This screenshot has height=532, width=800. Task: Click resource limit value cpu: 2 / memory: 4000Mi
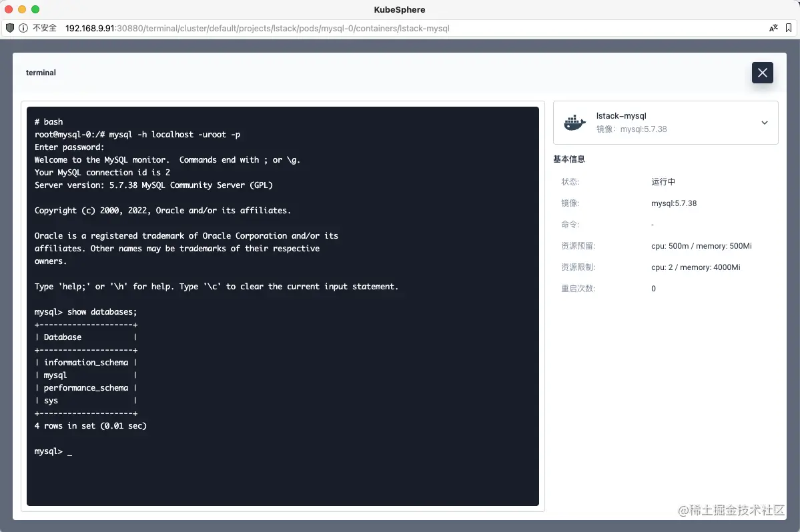coord(695,267)
